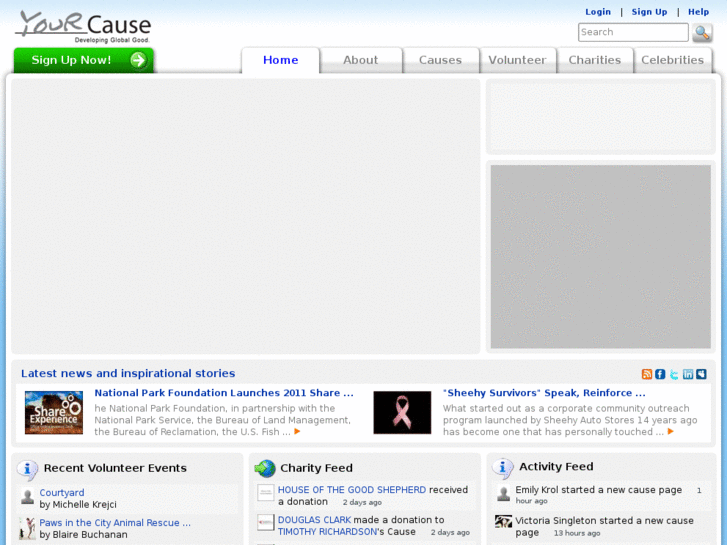
Task: Click "Developing Global Good" tagline
Action: click(x=112, y=40)
